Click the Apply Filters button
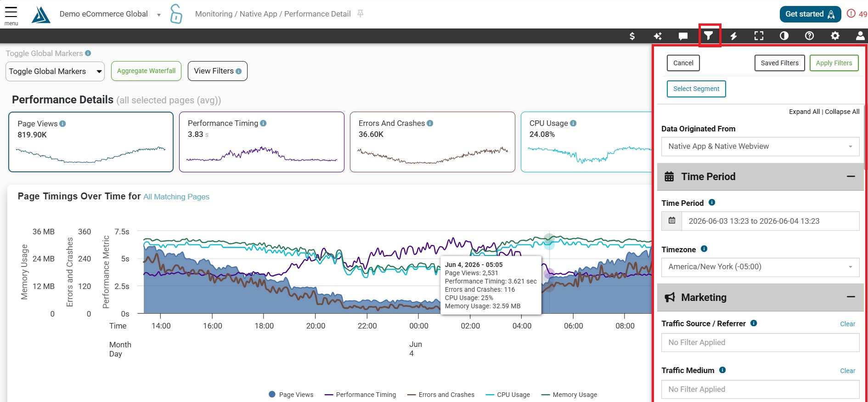Viewport: 868px width, 402px height. [x=834, y=63]
